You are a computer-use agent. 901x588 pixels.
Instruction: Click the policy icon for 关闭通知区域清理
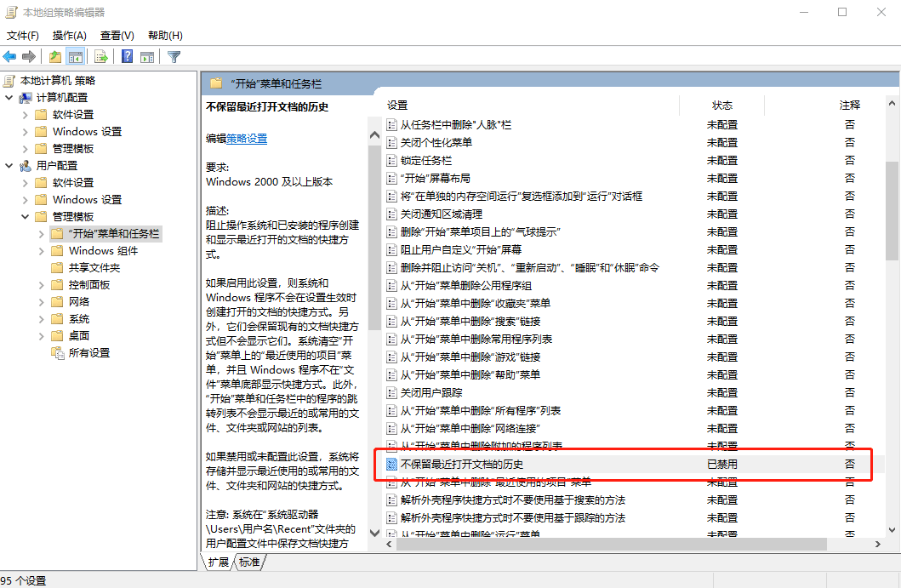[x=392, y=214]
